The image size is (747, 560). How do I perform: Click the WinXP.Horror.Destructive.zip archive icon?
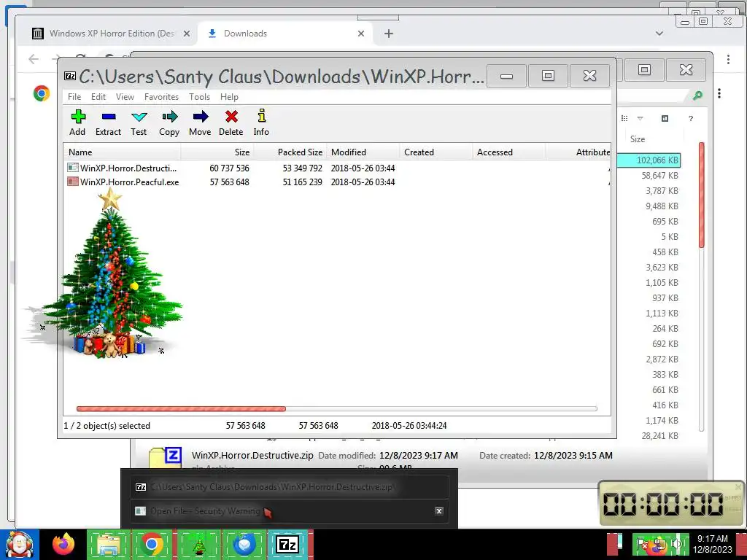pos(165,458)
